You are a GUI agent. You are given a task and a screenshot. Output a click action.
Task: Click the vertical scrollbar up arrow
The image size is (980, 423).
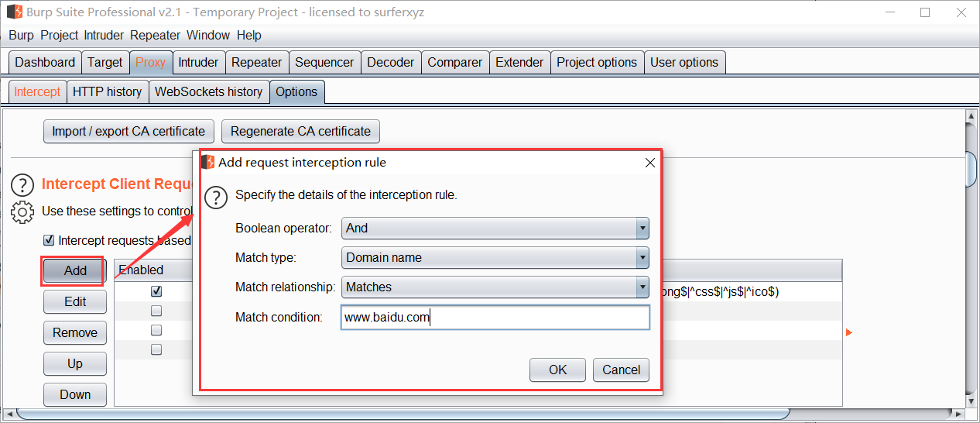[x=971, y=116]
